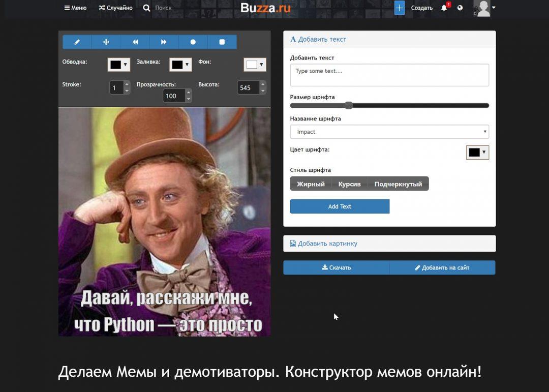Screen dimensions: 549x392
Task: Enable Жирный bold text style
Action: pos(310,184)
